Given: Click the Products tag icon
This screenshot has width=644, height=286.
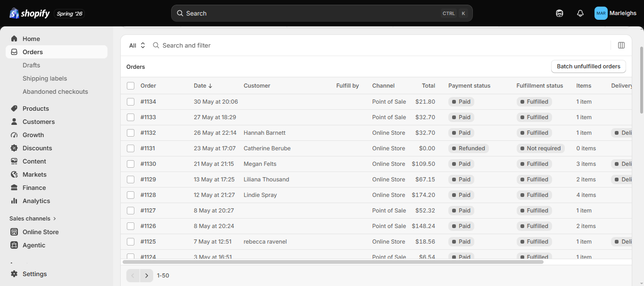Looking at the screenshot, I should pos(14,108).
